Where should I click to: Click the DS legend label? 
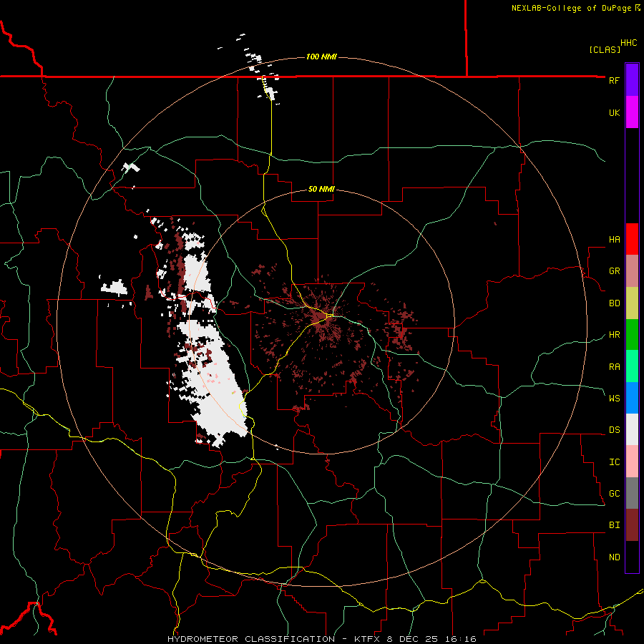(x=614, y=429)
